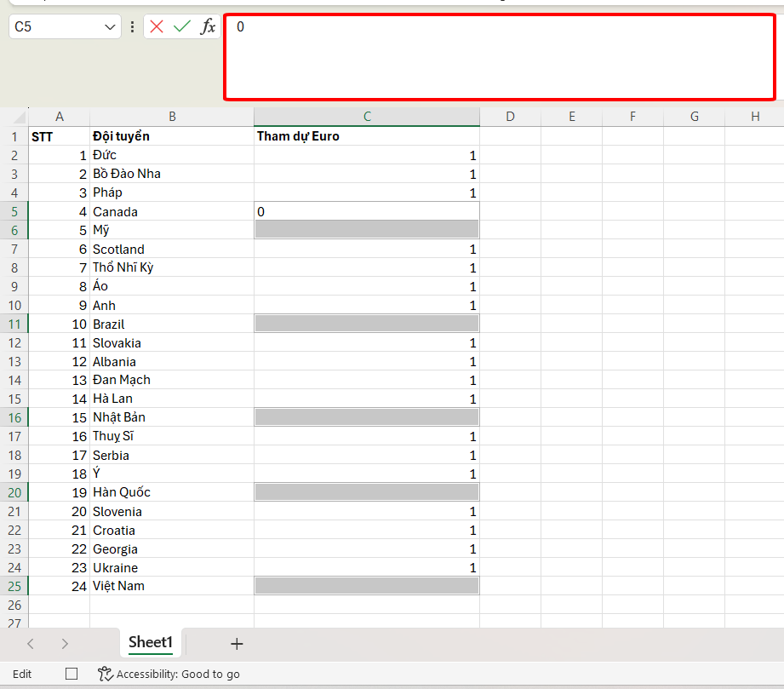Cancel the cell entry with the X icon
Image resolution: width=784 pixels, height=689 pixels.
(157, 26)
